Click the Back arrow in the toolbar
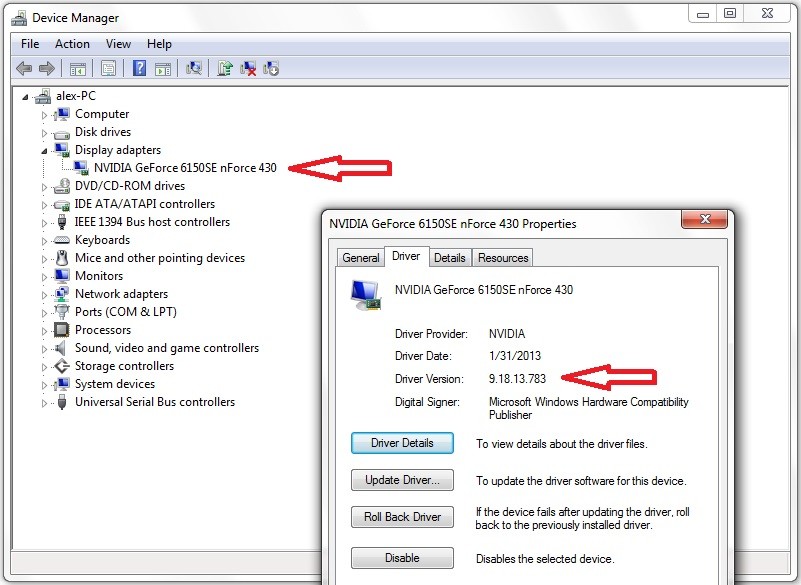801x585 pixels. pos(24,68)
